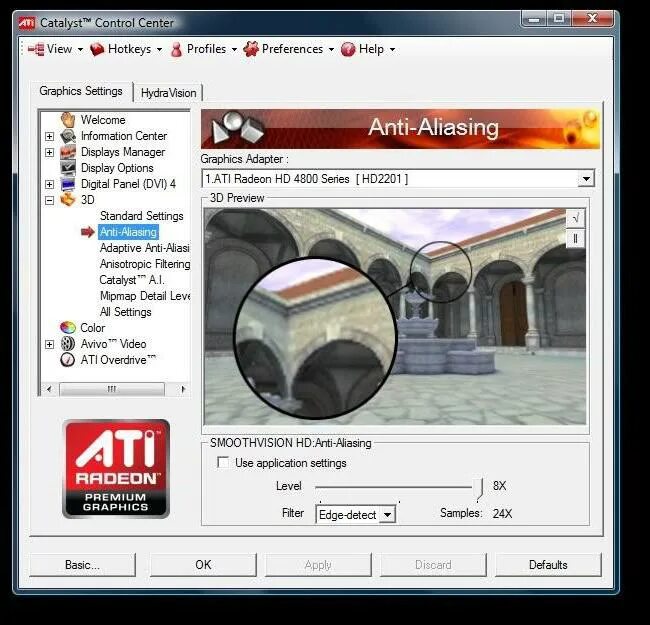Click the tree horizontal scrollbar thumb
The image size is (650, 625).
click(x=112, y=389)
